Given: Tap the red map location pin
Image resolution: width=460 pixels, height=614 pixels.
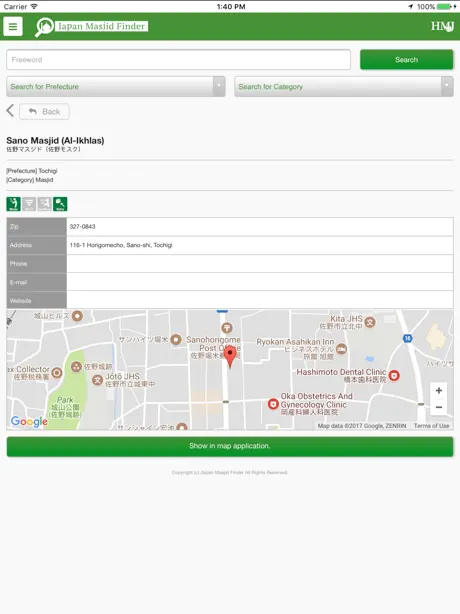Looking at the screenshot, I should coord(230,358).
